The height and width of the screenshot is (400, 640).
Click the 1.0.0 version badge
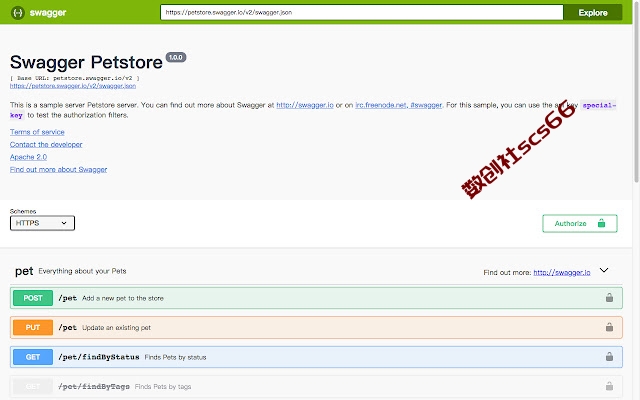(x=176, y=58)
